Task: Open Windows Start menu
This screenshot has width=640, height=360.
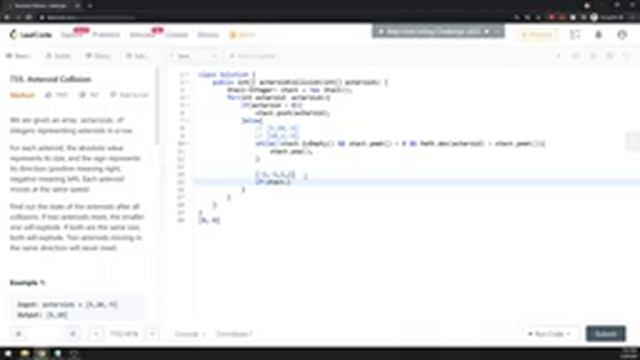Action: tap(8, 353)
